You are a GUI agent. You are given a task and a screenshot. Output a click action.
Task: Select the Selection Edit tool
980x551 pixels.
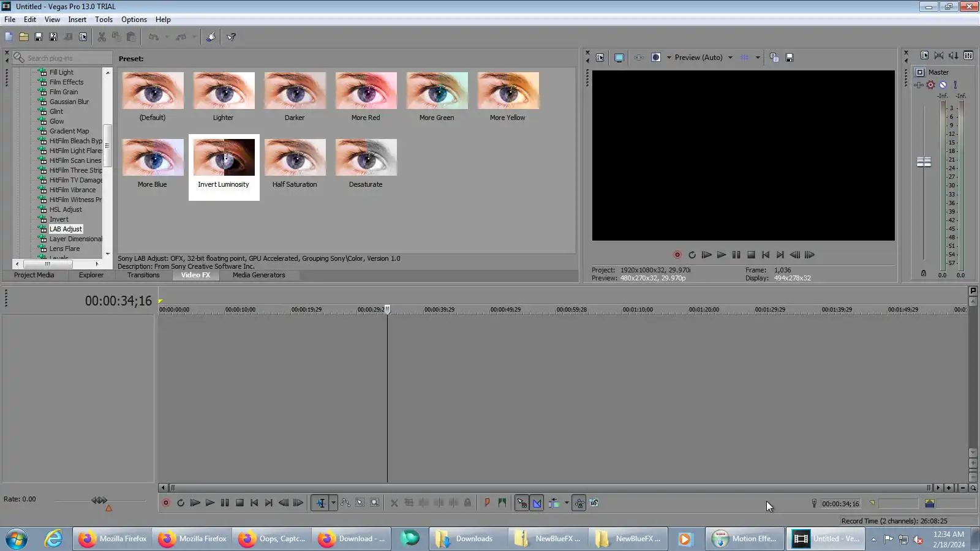(x=360, y=503)
